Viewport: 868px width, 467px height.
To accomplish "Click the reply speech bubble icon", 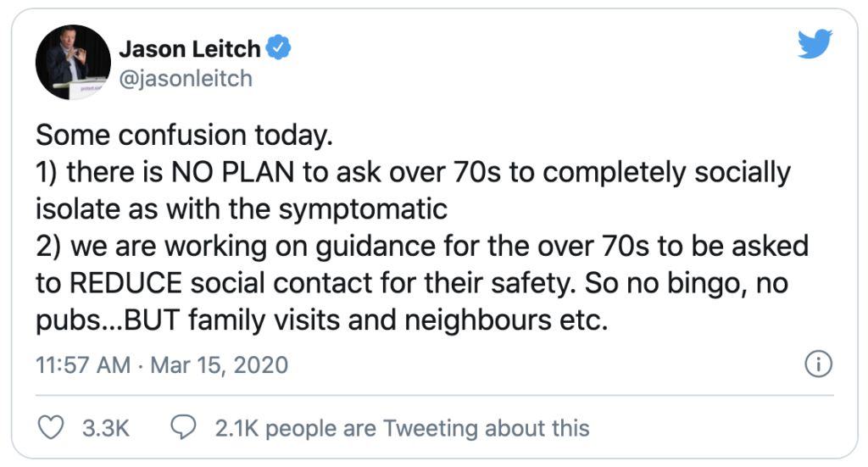I will coord(183,428).
